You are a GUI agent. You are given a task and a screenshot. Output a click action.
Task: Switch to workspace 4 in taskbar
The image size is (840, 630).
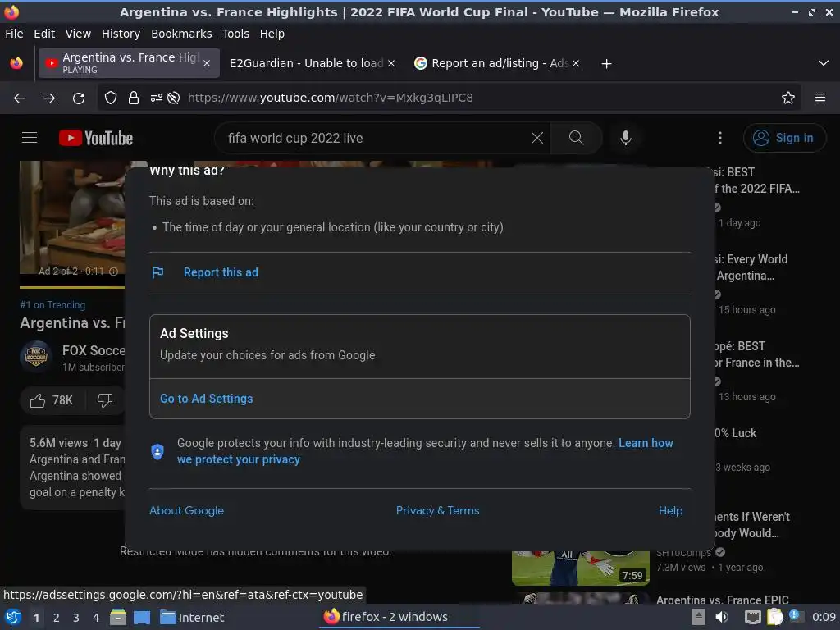pyautogui.click(x=96, y=618)
